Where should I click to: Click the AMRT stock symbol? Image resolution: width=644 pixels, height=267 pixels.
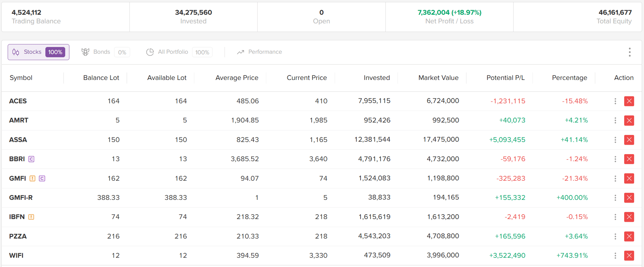tap(19, 120)
